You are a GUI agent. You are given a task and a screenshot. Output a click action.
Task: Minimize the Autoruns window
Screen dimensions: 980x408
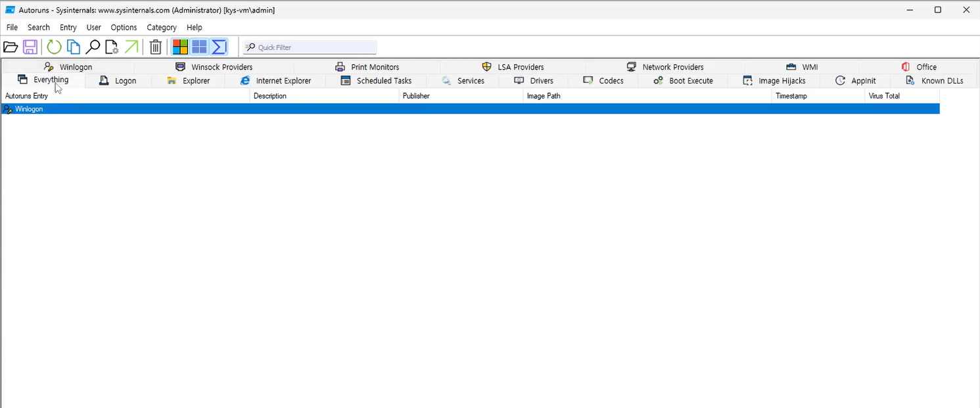[909, 10]
